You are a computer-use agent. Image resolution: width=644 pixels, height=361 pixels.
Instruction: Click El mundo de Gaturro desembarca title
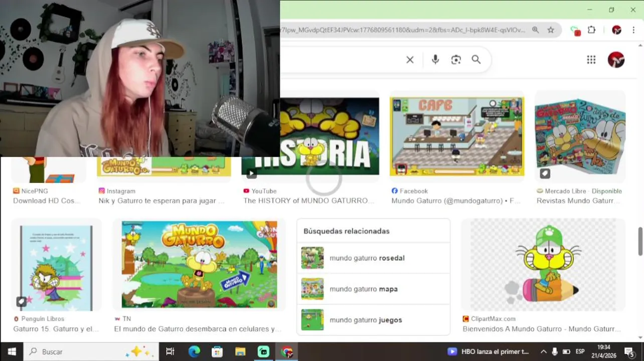pyautogui.click(x=198, y=329)
